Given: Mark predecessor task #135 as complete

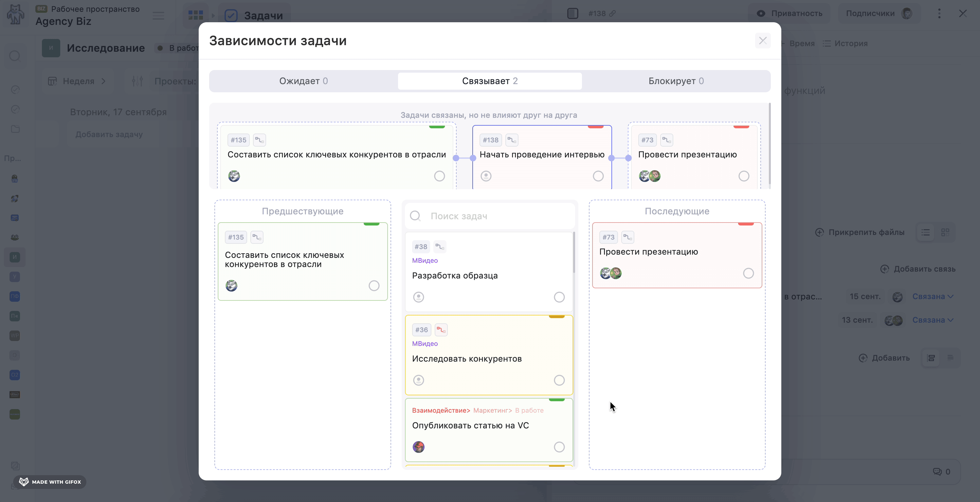Looking at the screenshot, I should 374,286.
